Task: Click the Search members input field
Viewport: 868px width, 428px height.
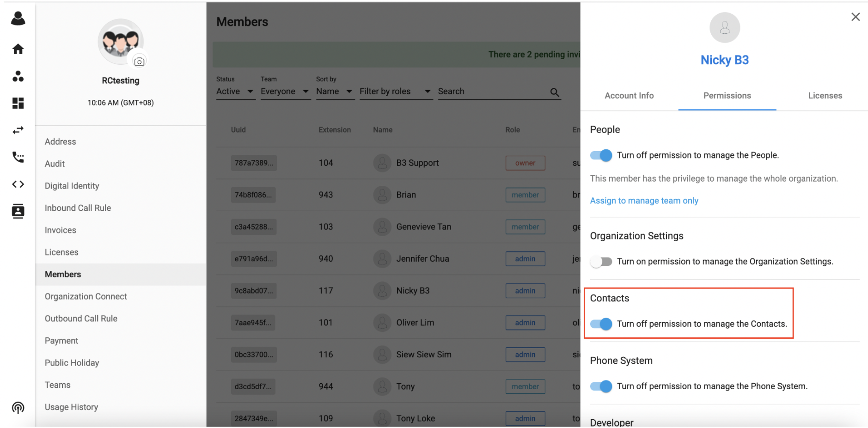Action: [492, 92]
